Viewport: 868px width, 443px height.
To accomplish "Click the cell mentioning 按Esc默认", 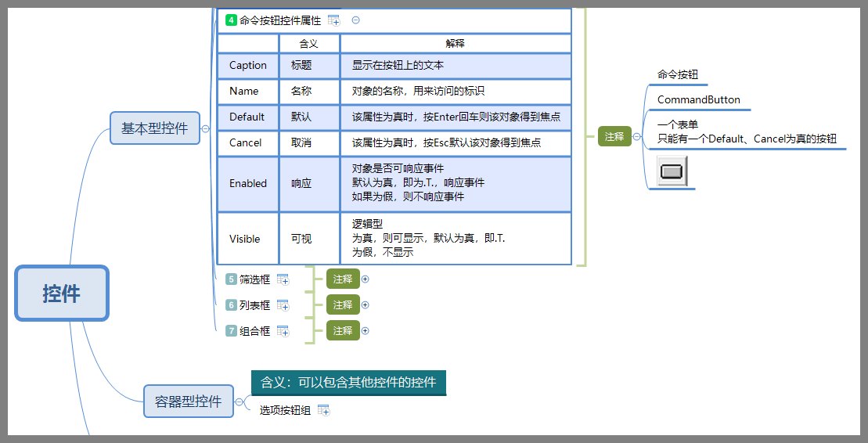I will point(456,143).
